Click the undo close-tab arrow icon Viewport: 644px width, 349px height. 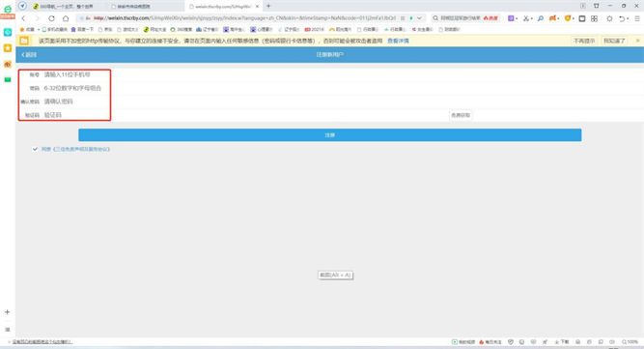point(622,18)
